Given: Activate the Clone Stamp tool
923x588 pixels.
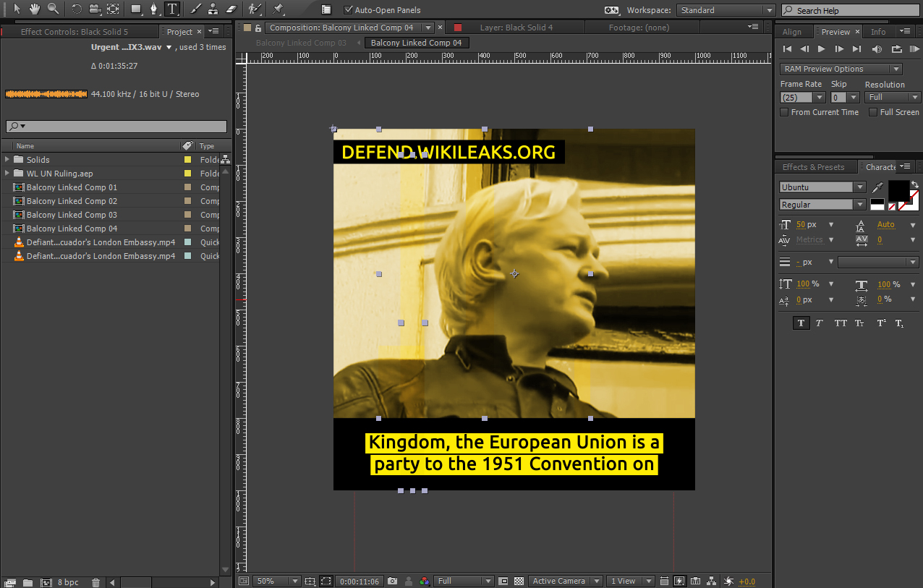Looking at the screenshot, I should [x=213, y=9].
